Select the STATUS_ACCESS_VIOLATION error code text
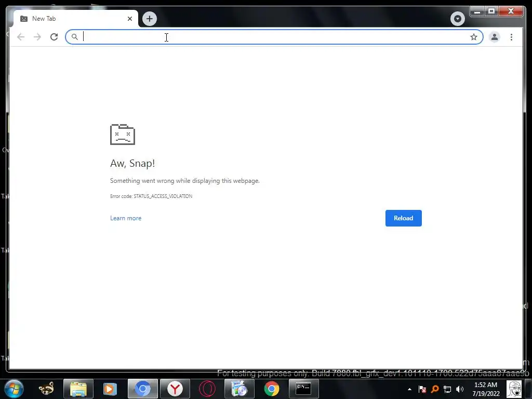The image size is (532, 399). (x=163, y=196)
